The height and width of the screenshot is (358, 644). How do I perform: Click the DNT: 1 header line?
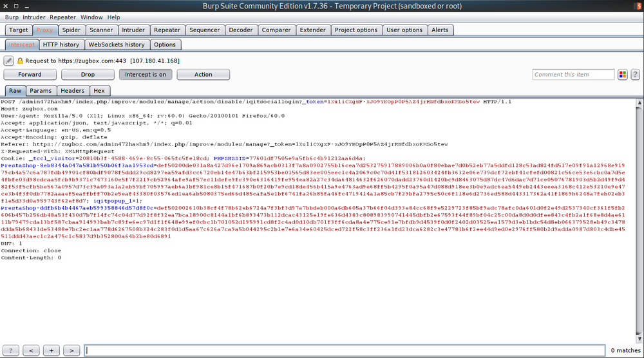(11, 243)
